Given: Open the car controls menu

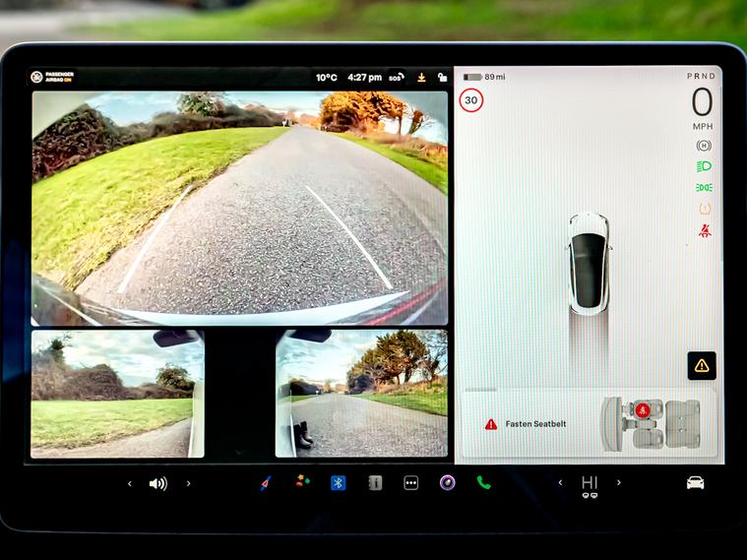Looking at the screenshot, I should (x=695, y=483).
